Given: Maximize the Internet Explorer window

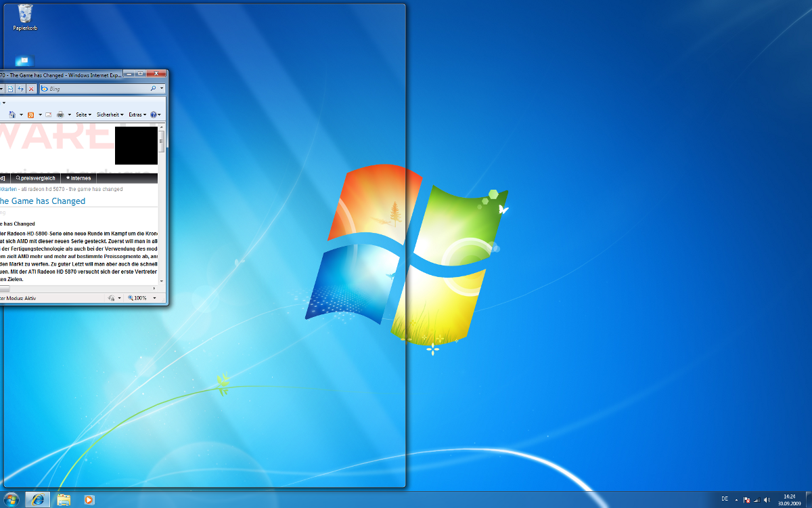Looking at the screenshot, I should pos(141,74).
